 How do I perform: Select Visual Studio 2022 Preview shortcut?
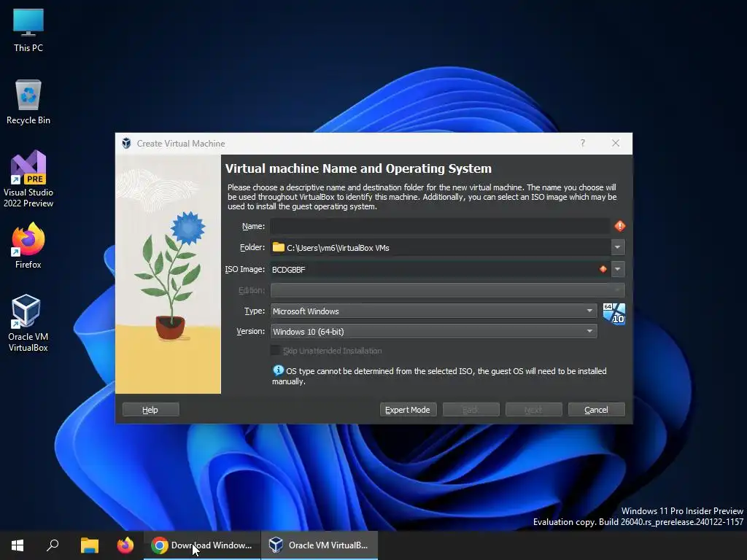[x=28, y=179]
